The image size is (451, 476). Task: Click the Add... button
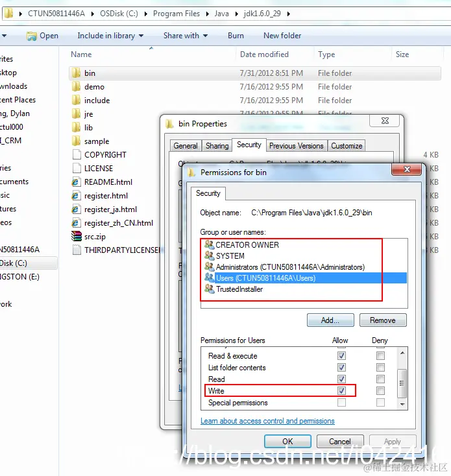pyautogui.click(x=330, y=320)
